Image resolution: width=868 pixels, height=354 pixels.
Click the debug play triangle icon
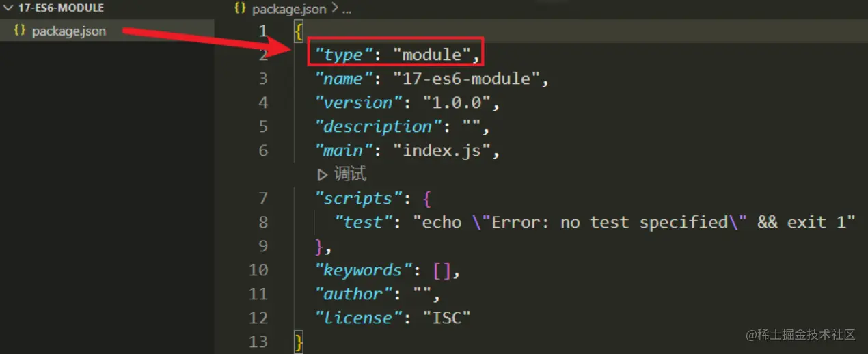click(323, 174)
